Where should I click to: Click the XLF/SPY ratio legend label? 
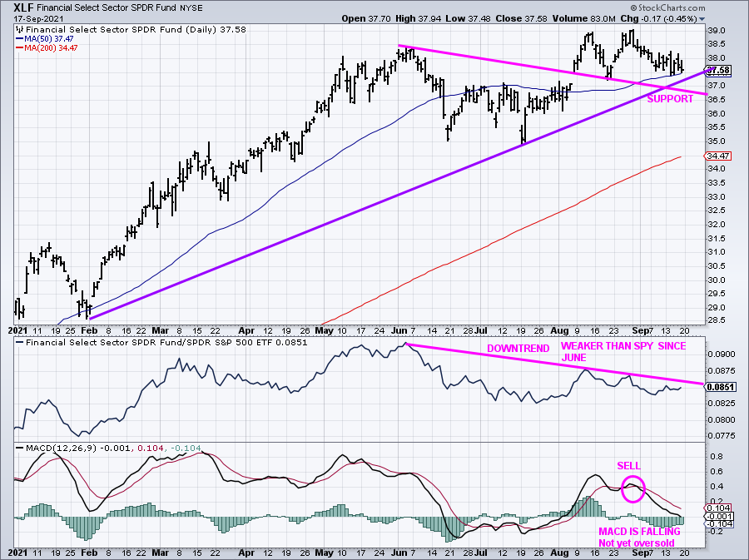tap(166, 343)
